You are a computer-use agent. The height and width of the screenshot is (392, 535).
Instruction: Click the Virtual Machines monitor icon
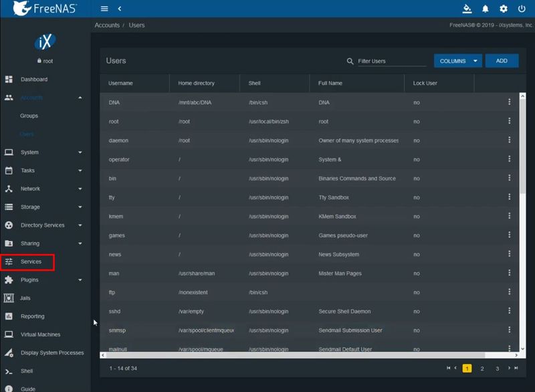tap(8, 334)
